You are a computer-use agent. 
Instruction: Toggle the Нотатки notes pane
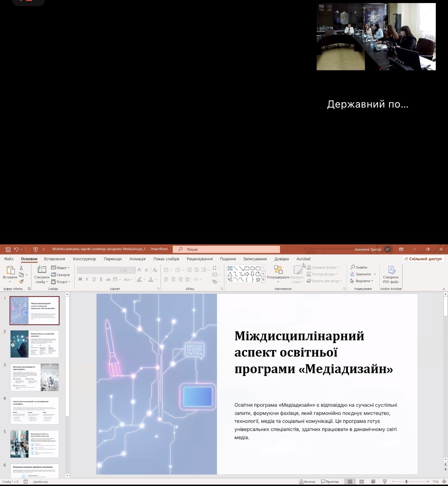pos(307,482)
